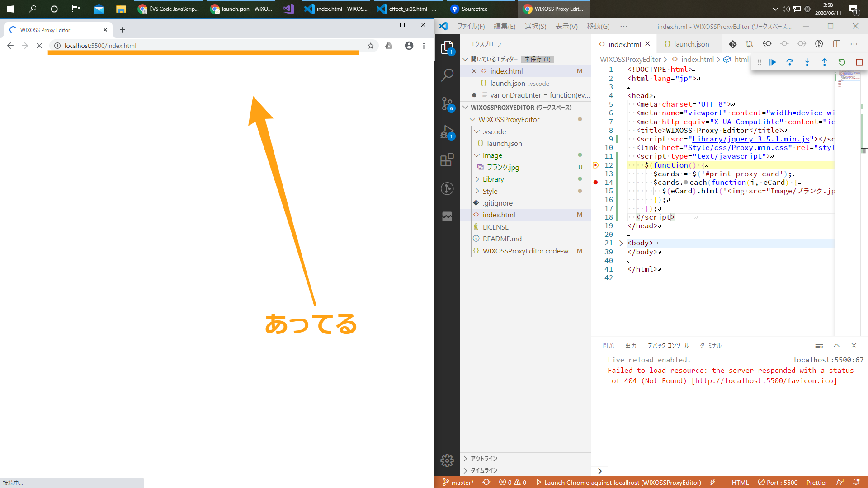Open the ファイル(F) menu

(x=471, y=27)
